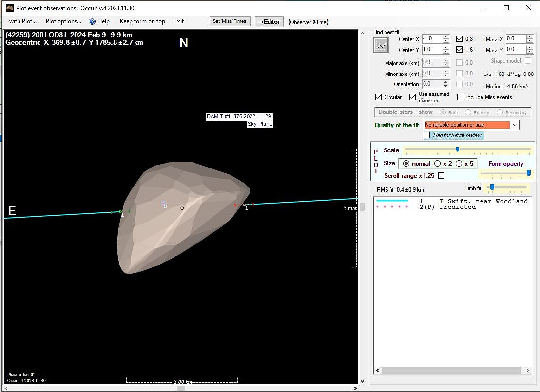Increase Mass X using the up arrow
Viewport: 540px width, 392px height.
[530, 37]
